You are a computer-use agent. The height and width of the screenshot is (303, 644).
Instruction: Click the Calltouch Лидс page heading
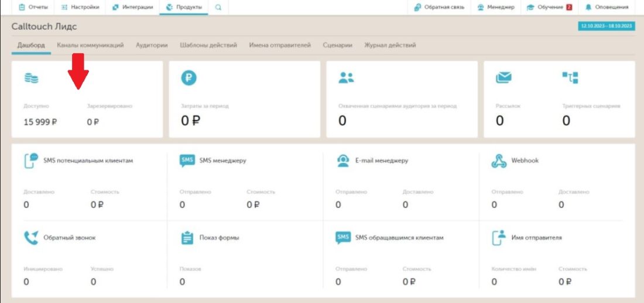tap(44, 27)
